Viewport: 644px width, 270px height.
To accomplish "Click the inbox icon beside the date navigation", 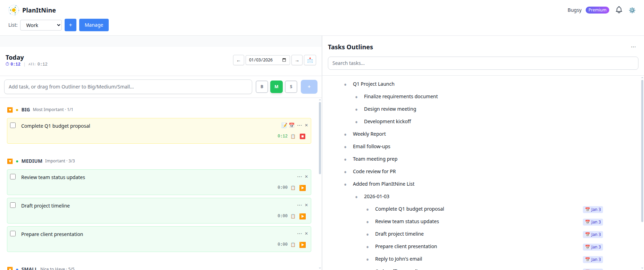I will point(310,60).
